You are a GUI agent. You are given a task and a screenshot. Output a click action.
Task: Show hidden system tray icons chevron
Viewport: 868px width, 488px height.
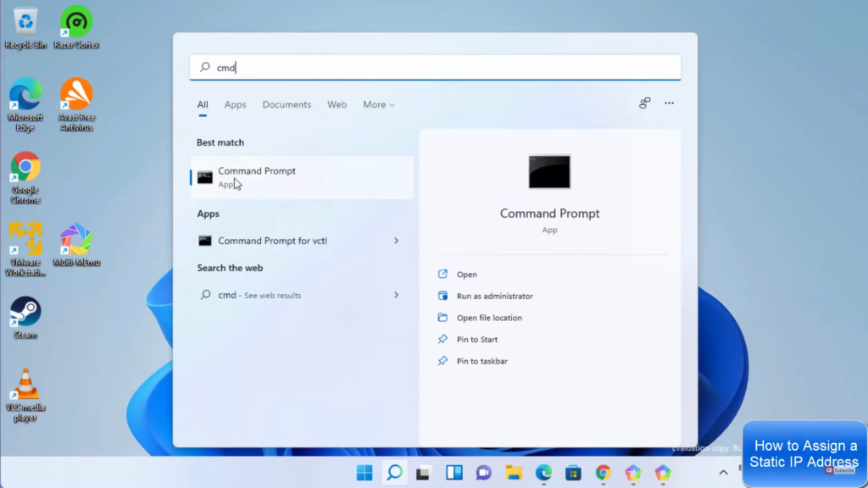(x=723, y=473)
